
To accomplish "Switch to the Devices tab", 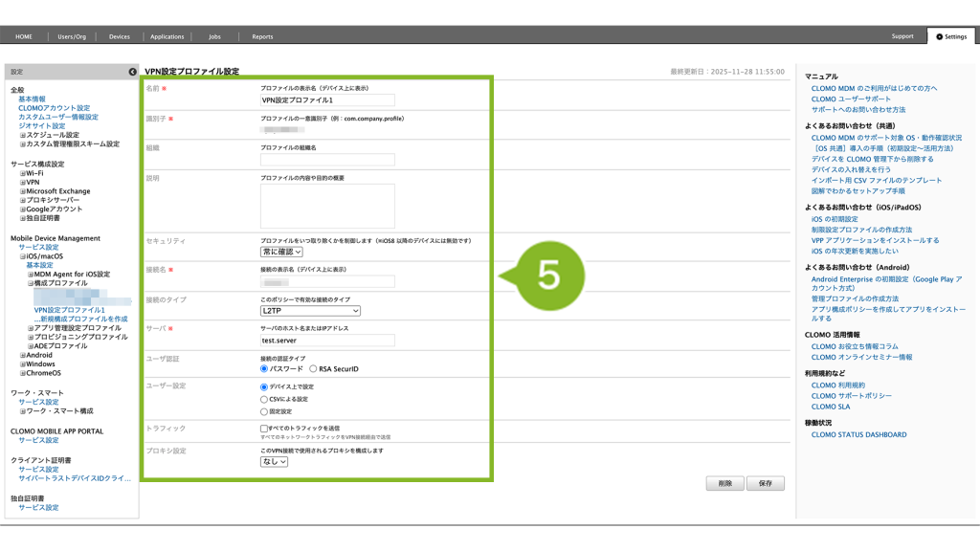I will point(120,36).
